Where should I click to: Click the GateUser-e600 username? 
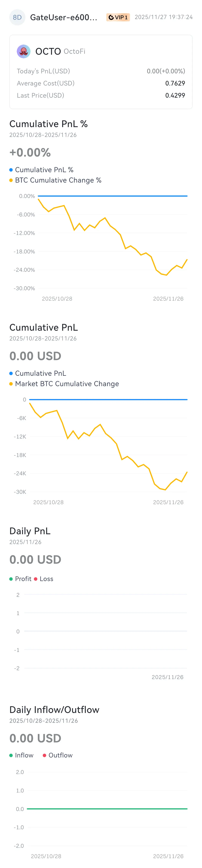[64, 18]
